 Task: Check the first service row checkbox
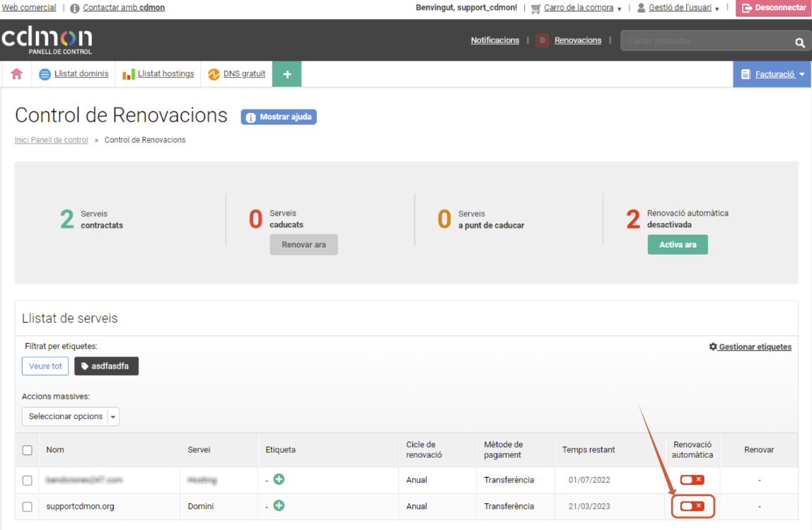28,480
